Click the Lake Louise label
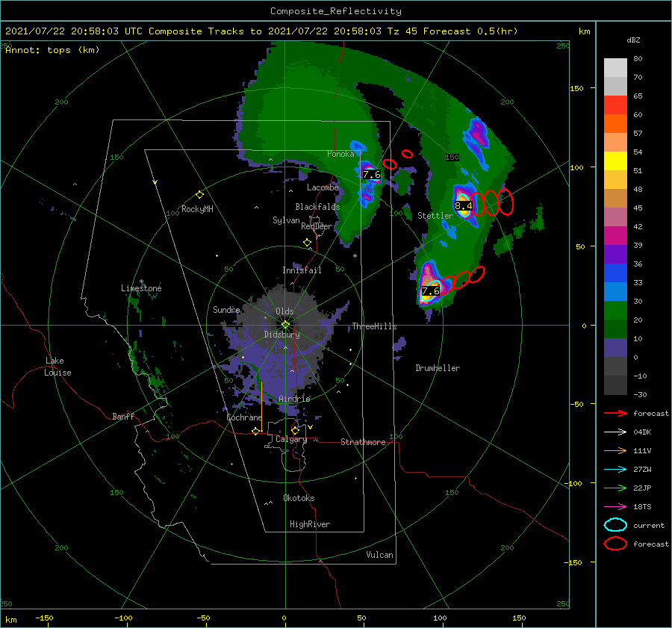672x628 pixels. tap(57, 367)
